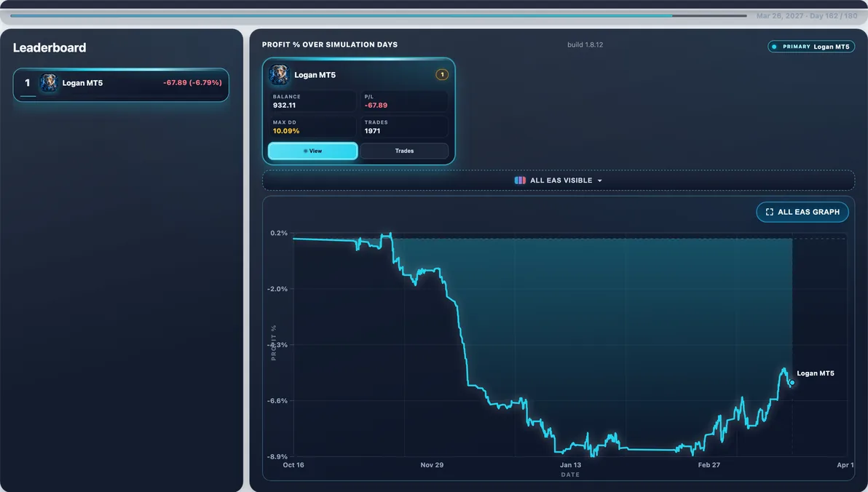Click the Feb 27 date axis label
Image resolution: width=868 pixels, height=492 pixels.
pyautogui.click(x=709, y=465)
